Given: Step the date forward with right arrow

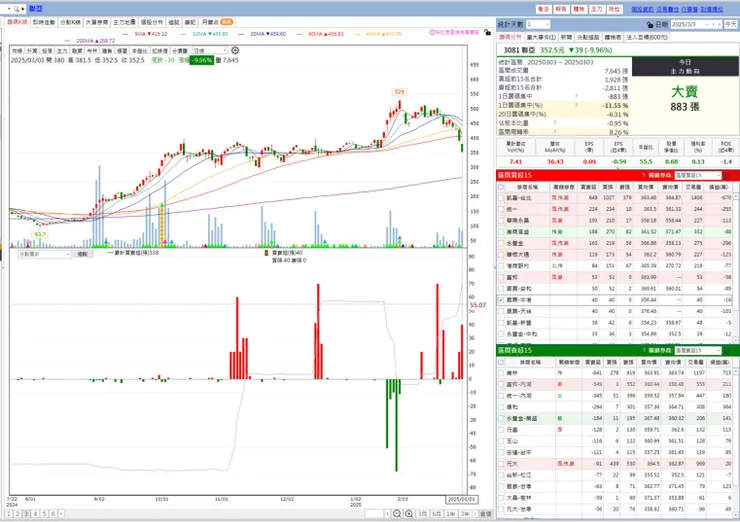Looking at the screenshot, I should coord(720,24).
